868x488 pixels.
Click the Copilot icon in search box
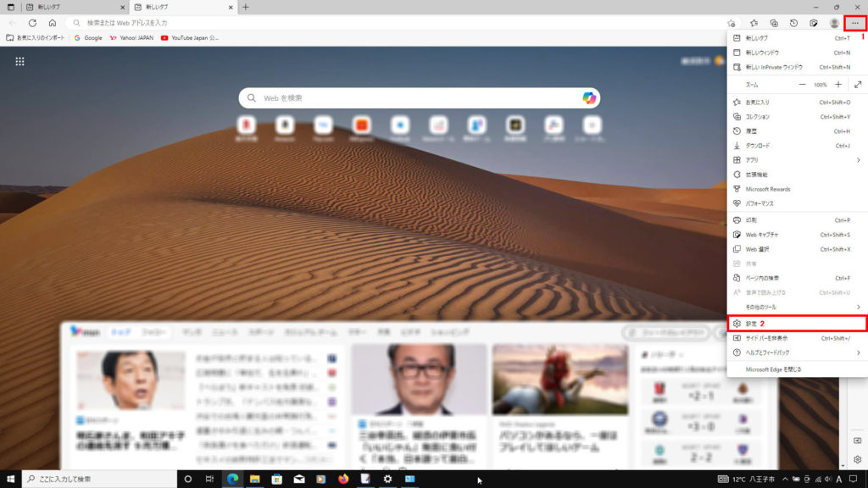coord(589,98)
